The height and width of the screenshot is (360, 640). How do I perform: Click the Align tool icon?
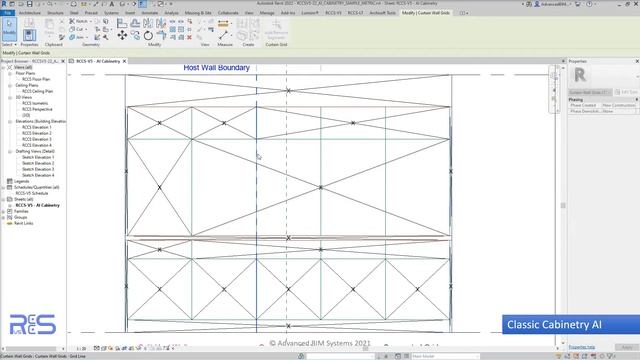(122, 23)
